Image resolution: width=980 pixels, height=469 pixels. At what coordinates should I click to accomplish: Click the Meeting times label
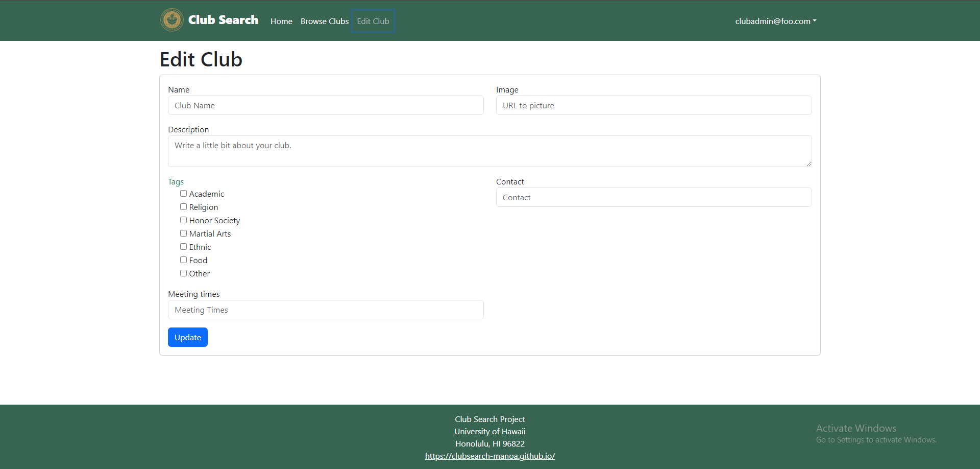click(x=194, y=294)
